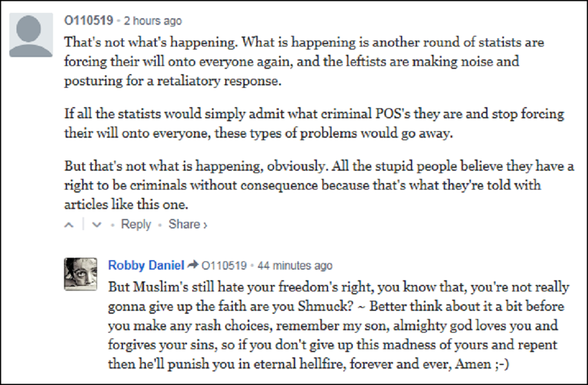Open Robby Daniel's profile picture

(81, 274)
